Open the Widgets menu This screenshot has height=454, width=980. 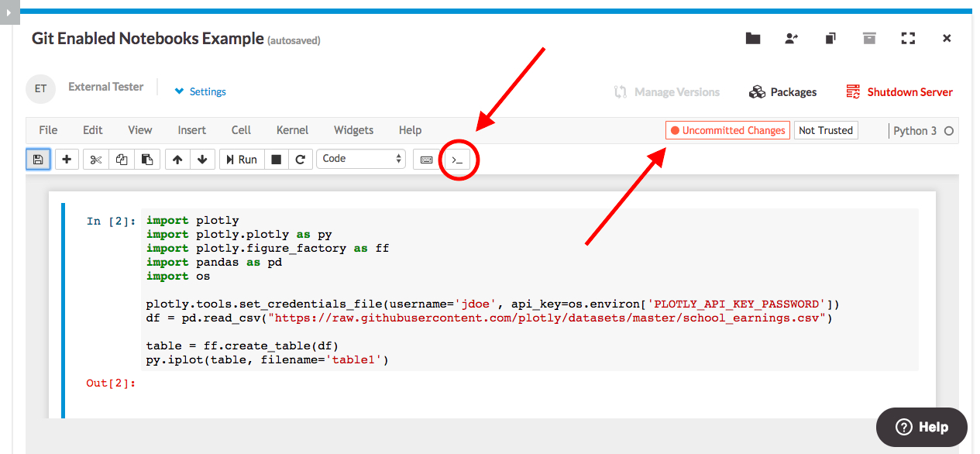pos(353,130)
